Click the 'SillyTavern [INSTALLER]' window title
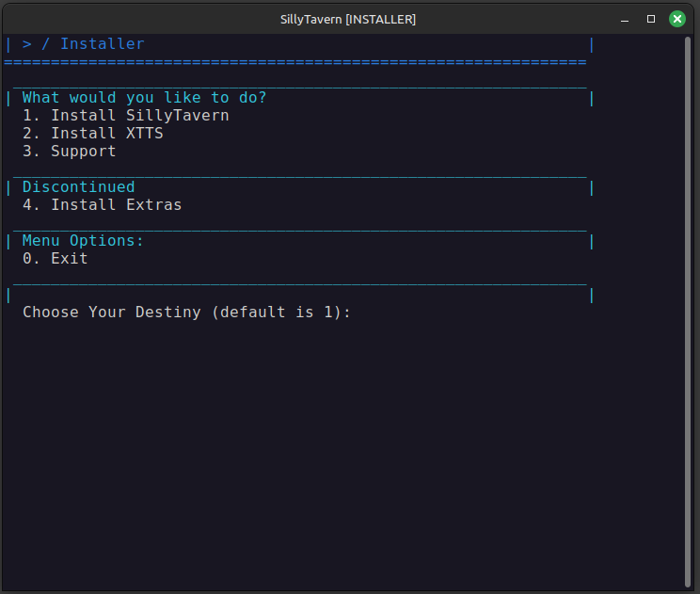Image resolution: width=700 pixels, height=594 pixels. (x=348, y=20)
